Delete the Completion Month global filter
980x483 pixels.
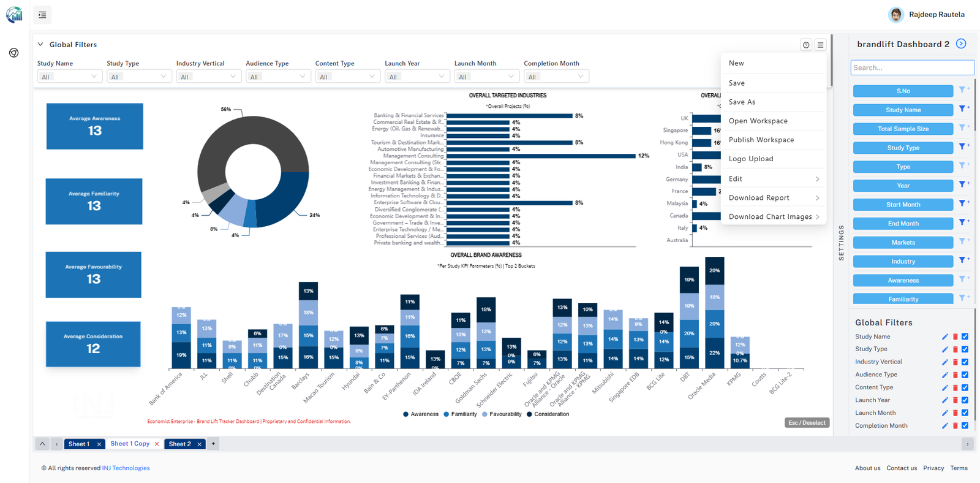pyautogui.click(x=955, y=426)
